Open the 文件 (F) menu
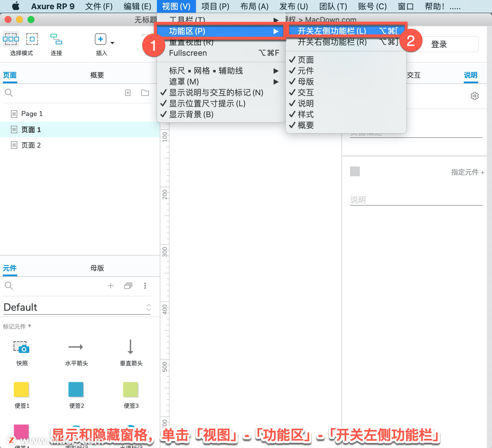492x448 pixels. [99, 6]
